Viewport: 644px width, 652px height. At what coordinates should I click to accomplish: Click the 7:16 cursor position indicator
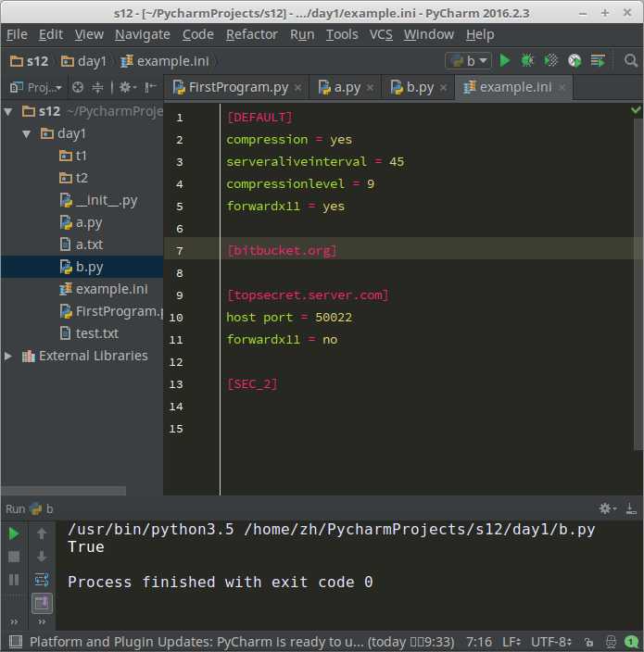pos(479,642)
